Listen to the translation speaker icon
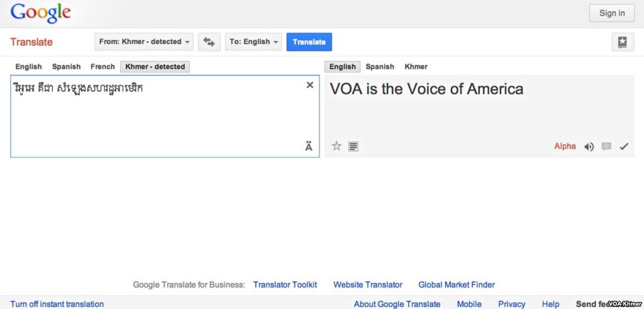 tap(589, 147)
